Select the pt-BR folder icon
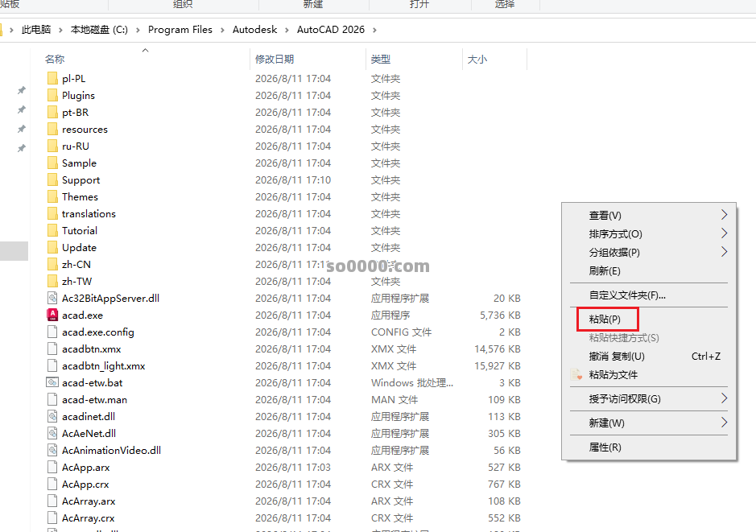 tap(52, 113)
